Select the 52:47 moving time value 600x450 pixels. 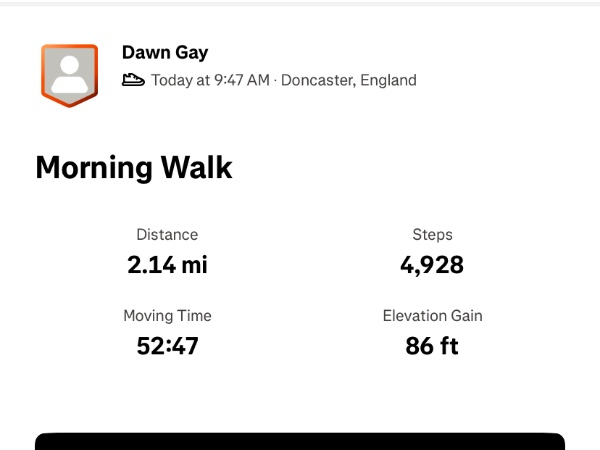[167, 346]
